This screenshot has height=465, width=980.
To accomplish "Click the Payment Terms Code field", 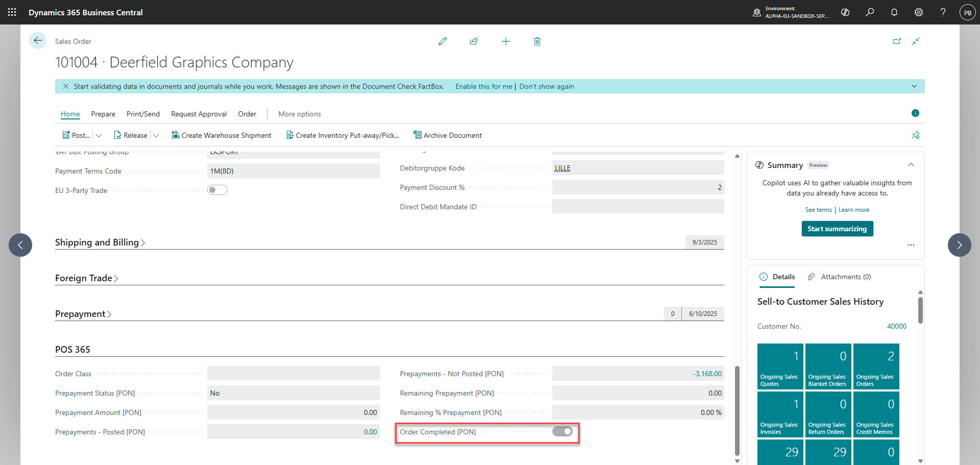I will 293,171.
